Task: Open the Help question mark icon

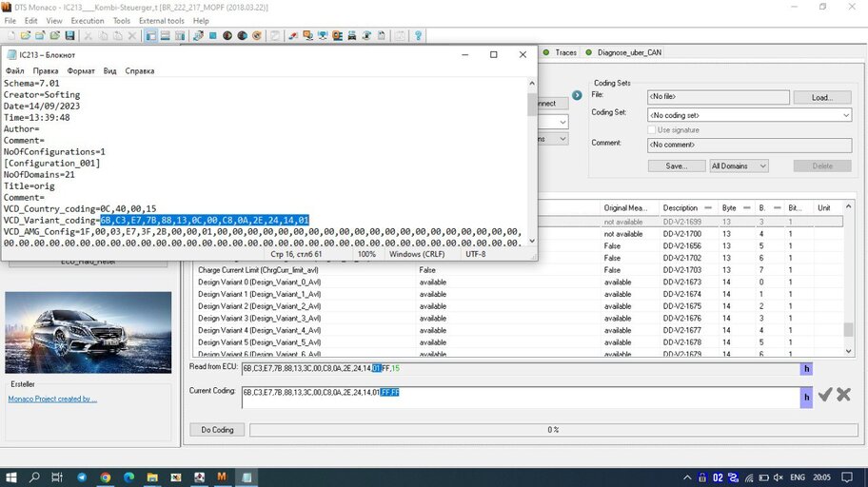Action: (x=418, y=36)
